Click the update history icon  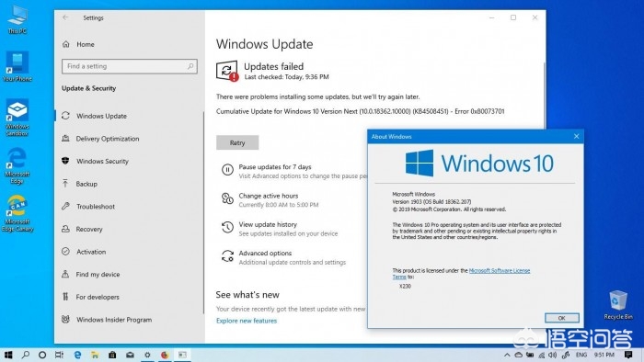click(227, 227)
